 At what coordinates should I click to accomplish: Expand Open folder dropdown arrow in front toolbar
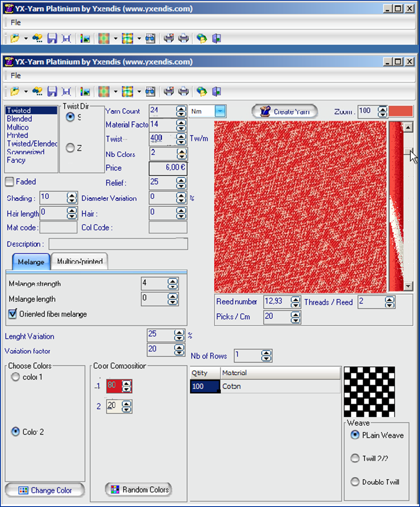click(26, 91)
